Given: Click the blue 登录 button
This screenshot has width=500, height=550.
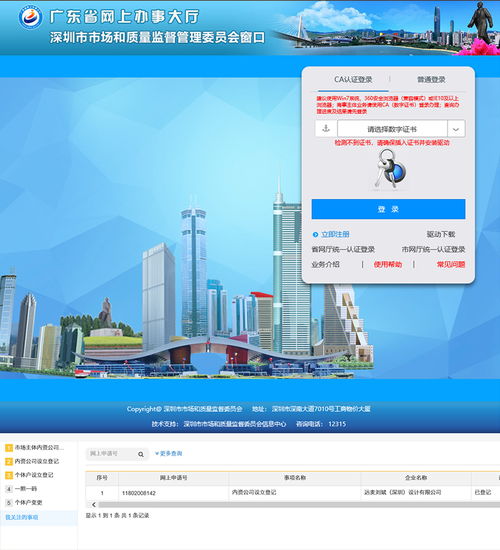Looking at the screenshot, I should [388, 209].
